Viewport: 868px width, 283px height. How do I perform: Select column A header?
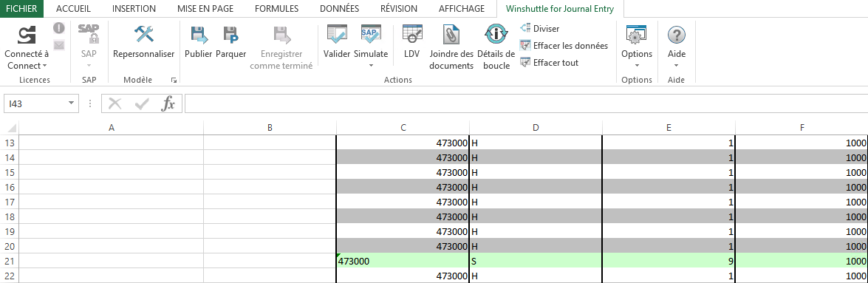coord(112,128)
